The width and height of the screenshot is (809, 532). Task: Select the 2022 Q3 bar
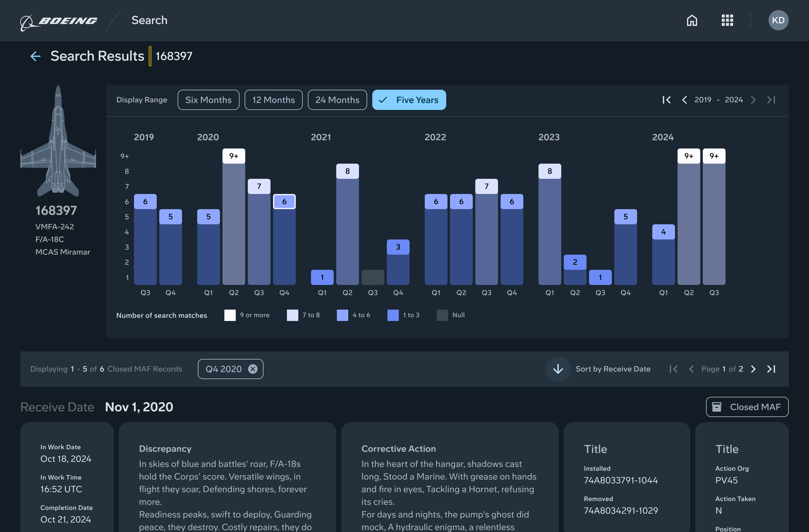coord(486,232)
